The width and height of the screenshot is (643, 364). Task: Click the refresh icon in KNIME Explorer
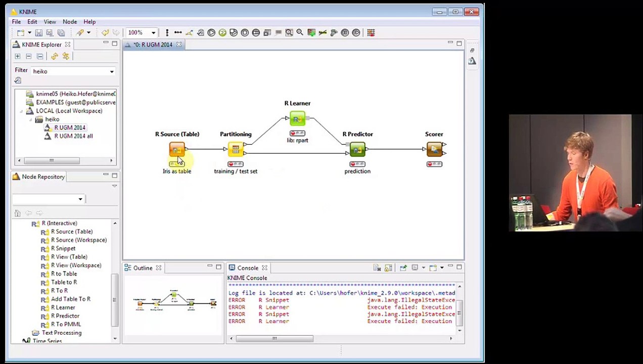(x=54, y=57)
